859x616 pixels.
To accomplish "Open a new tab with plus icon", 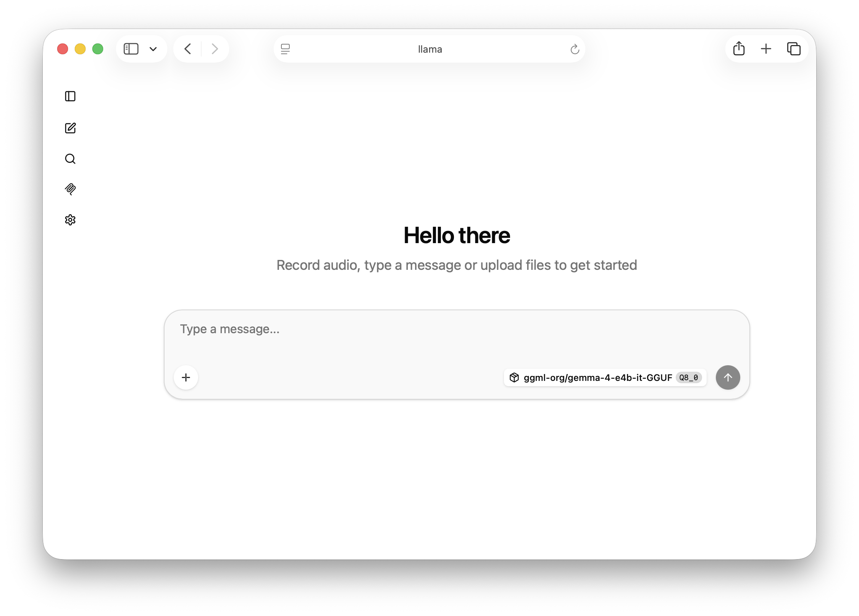I will (766, 49).
